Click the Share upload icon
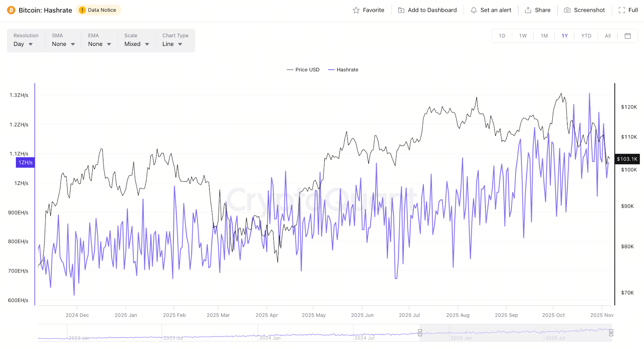Screen dimensions: 644x349 pyautogui.click(x=528, y=10)
